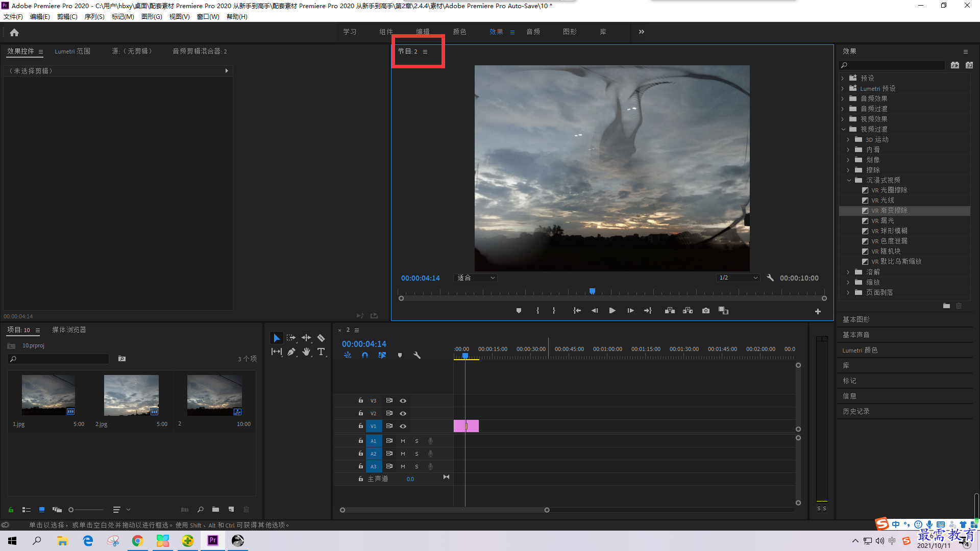Step forward one frame
Viewport: 980px width, 551px height.
(x=630, y=311)
